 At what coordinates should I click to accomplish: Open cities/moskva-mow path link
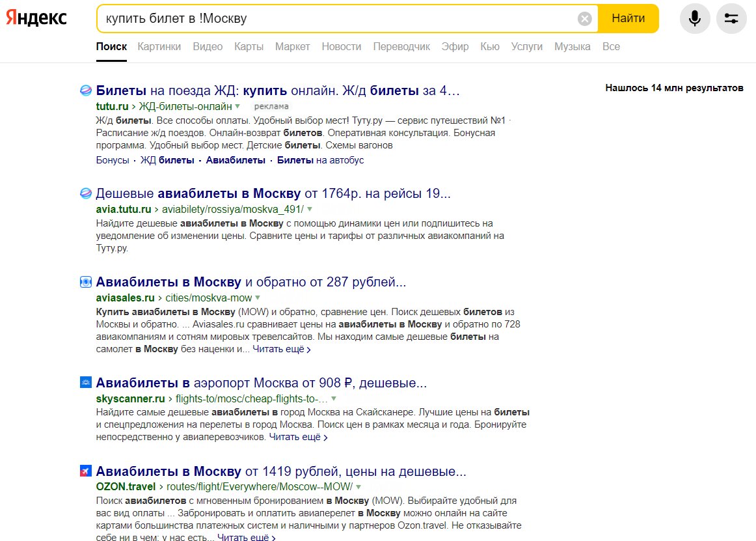click(x=209, y=298)
